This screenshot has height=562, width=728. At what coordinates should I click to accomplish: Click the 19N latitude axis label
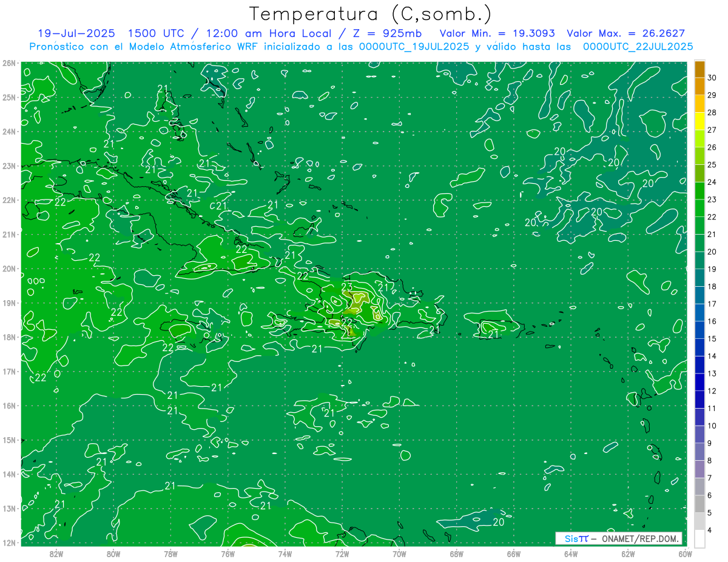(x=9, y=303)
